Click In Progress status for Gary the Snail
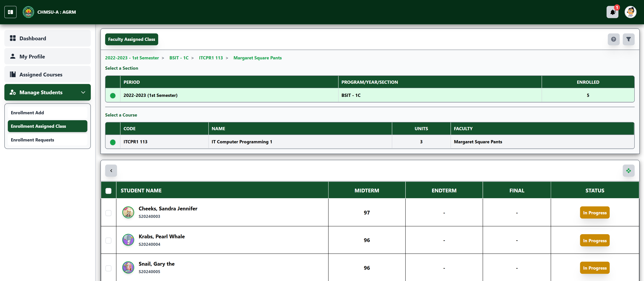 [x=595, y=268]
